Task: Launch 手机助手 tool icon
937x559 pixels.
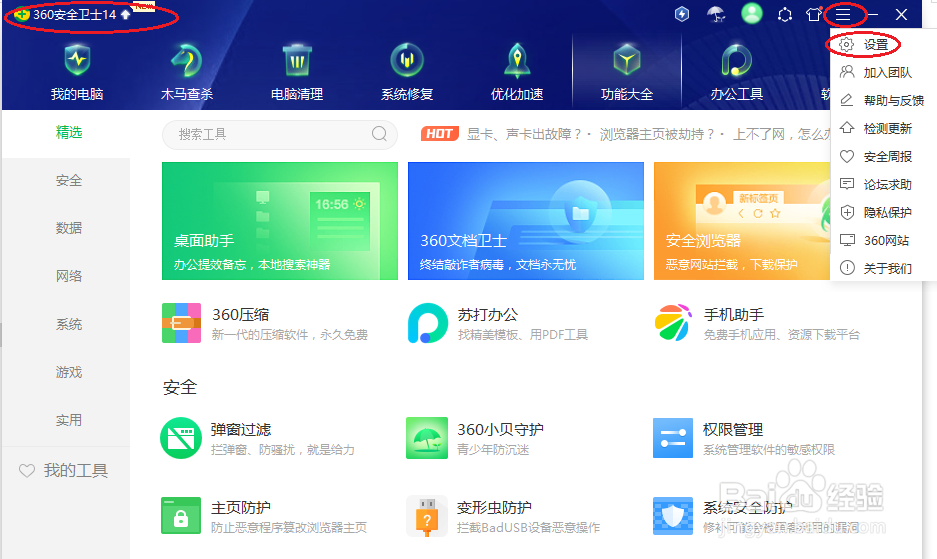Action: tap(673, 323)
